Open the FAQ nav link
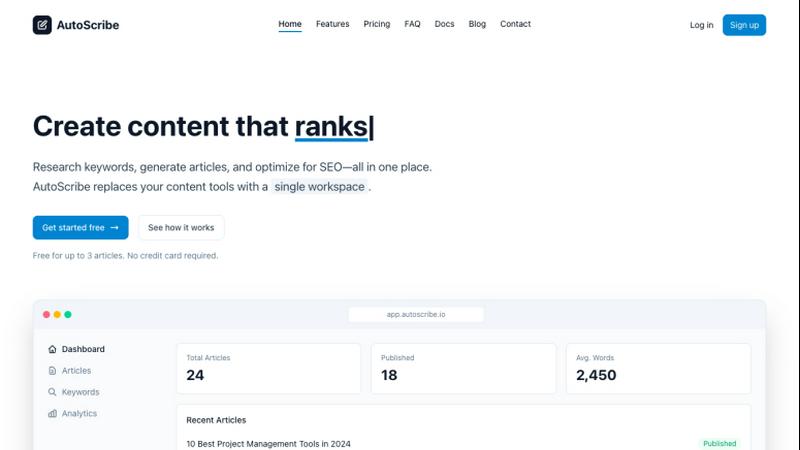The width and height of the screenshot is (800, 450). 412,24
